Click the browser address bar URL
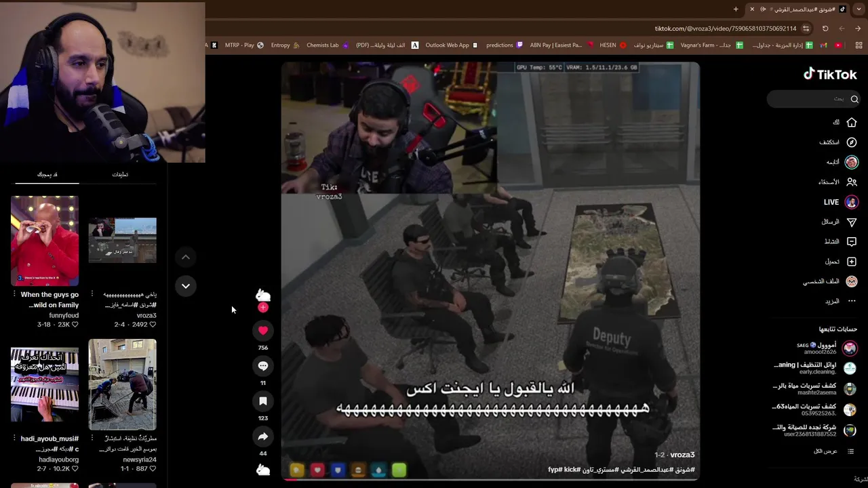Viewport: 868px width, 488px height. point(725,28)
